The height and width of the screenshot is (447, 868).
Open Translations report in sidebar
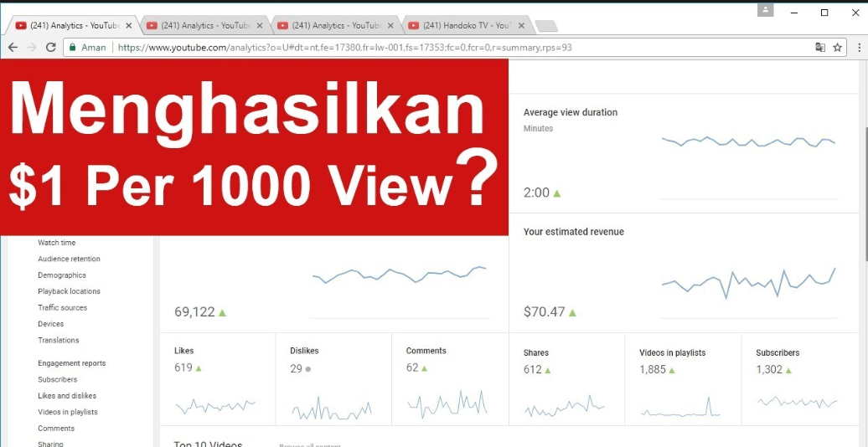pos(59,340)
